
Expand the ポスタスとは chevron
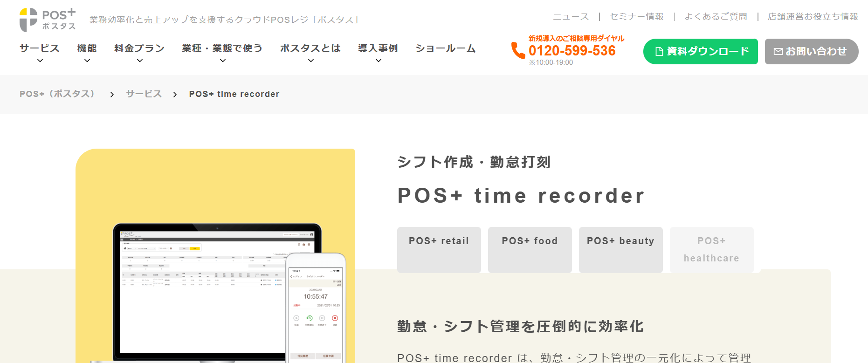tap(311, 61)
